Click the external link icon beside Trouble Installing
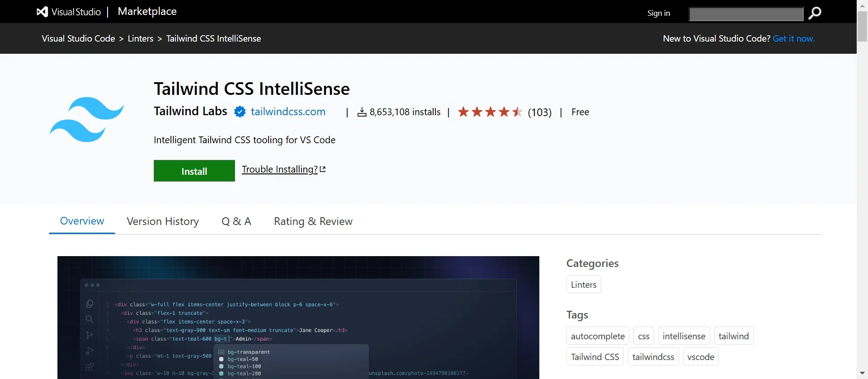The image size is (868, 379). pos(323,169)
